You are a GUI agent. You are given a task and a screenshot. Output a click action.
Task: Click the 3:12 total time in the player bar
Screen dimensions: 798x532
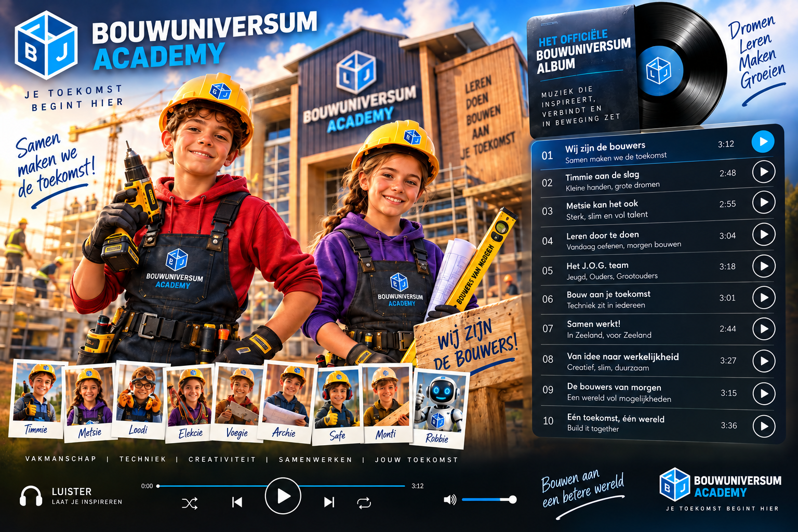(x=418, y=486)
